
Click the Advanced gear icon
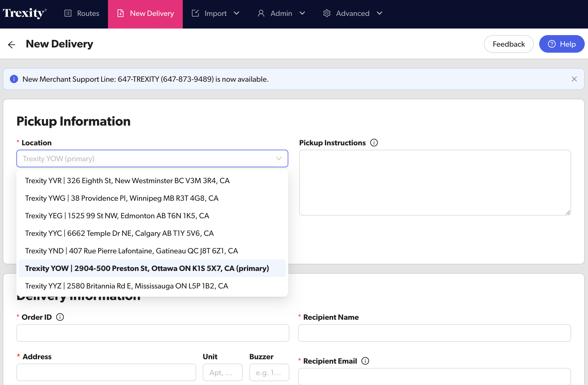pyautogui.click(x=327, y=13)
